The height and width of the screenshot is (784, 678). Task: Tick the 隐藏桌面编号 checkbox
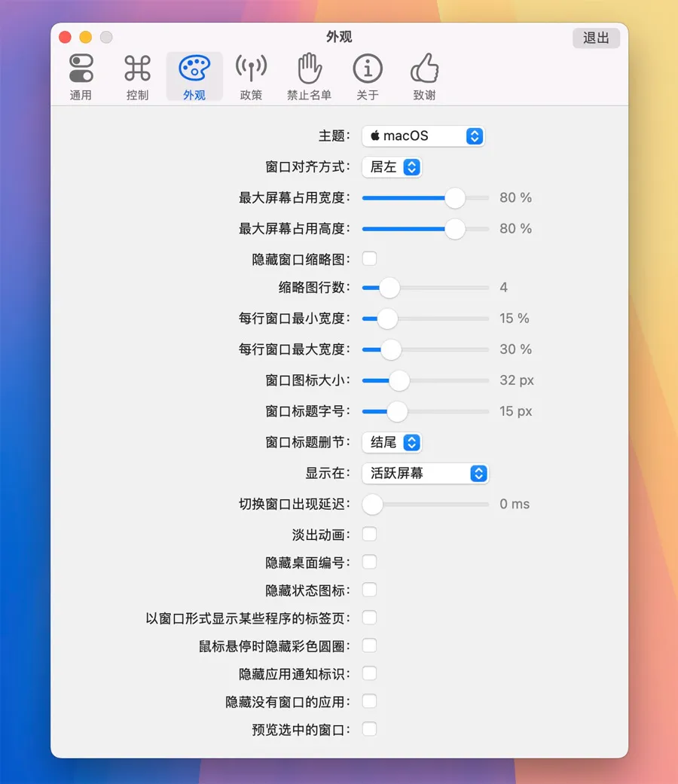coord(369,563)
